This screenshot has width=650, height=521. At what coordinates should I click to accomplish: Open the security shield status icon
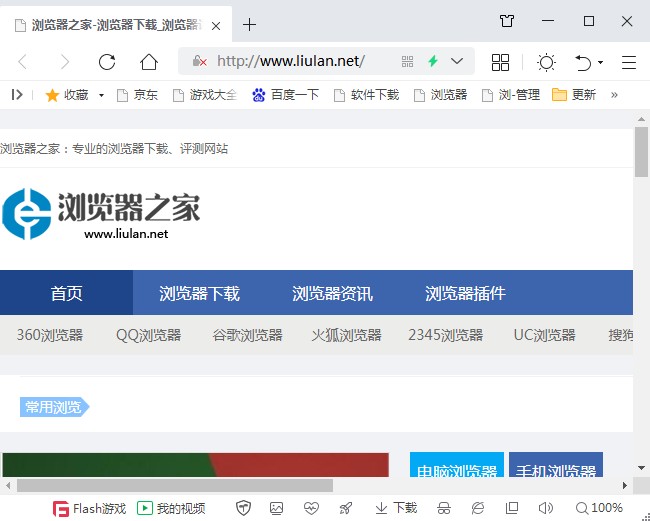[x=243, y=508]
